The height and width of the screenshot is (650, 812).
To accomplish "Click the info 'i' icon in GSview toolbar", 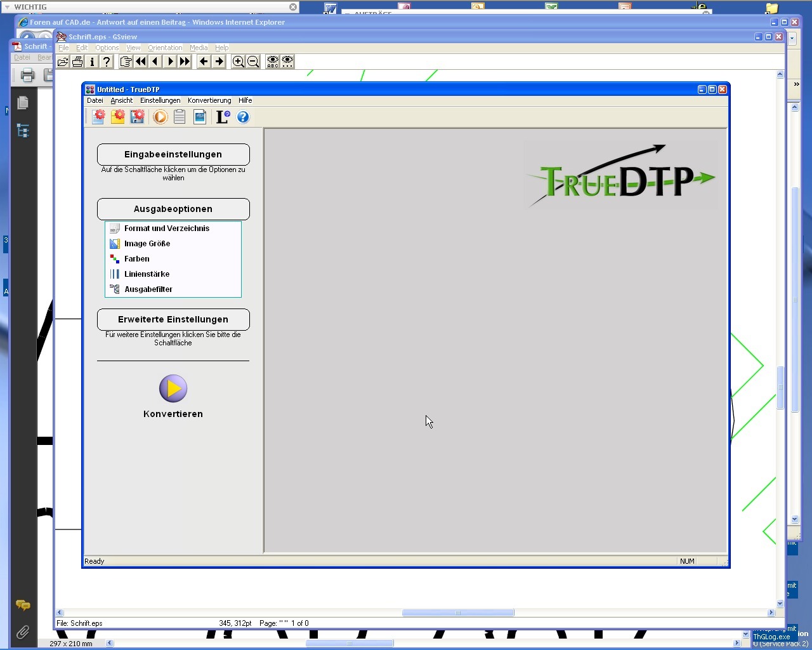I will (x=92, y=62).
